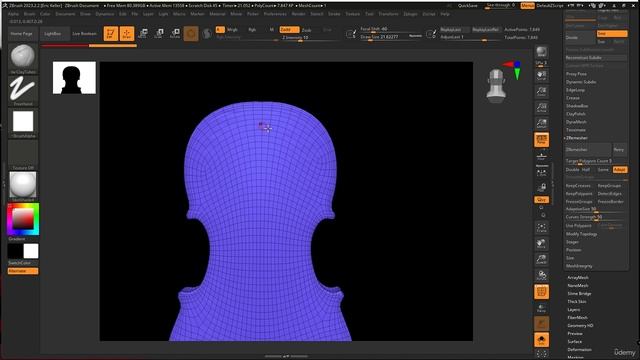Click the Transp transparency icon

coord(542,309)
